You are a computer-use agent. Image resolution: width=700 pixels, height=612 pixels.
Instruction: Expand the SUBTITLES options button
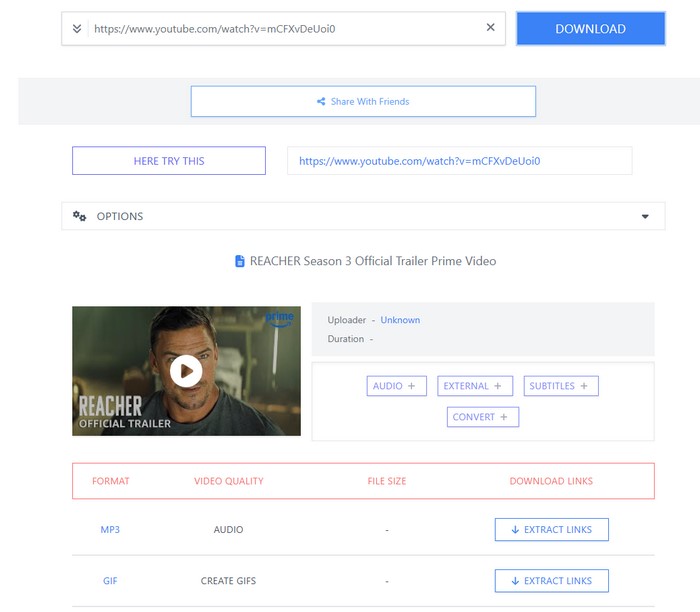tap(561, 386)
